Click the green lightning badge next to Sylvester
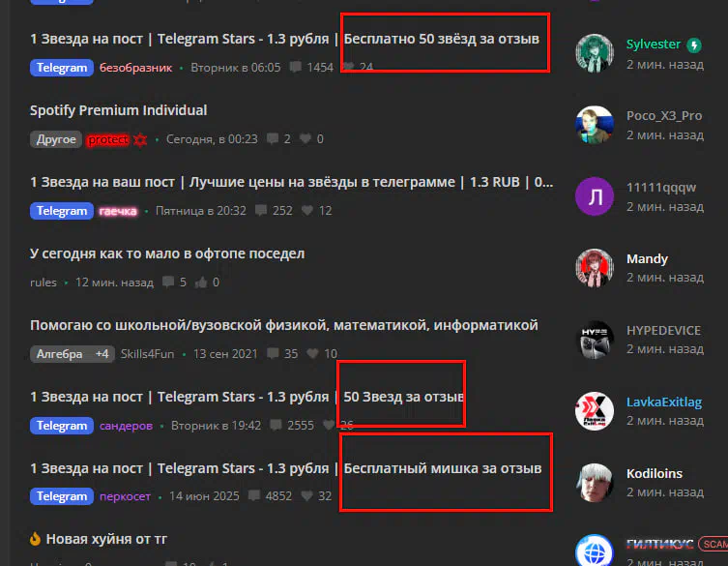The width and height of the screenshot is (728, 566). (x=694, y=45)
